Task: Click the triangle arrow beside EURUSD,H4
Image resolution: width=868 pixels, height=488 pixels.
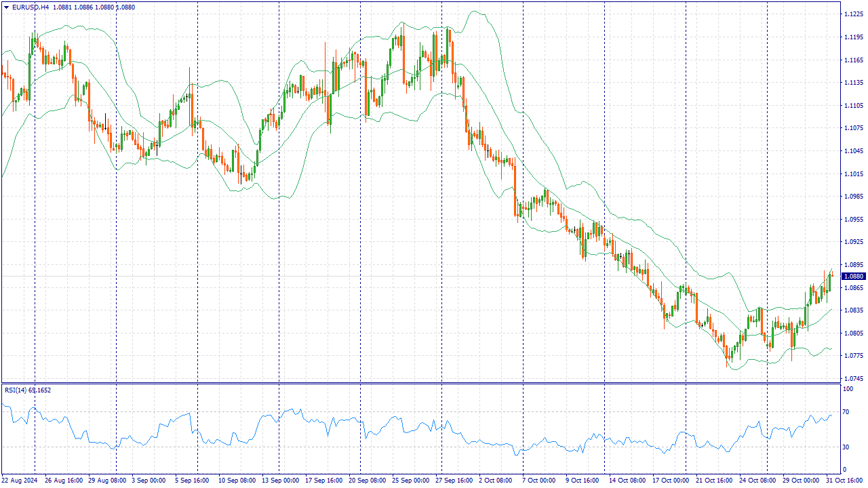Action: click(6, 7)
